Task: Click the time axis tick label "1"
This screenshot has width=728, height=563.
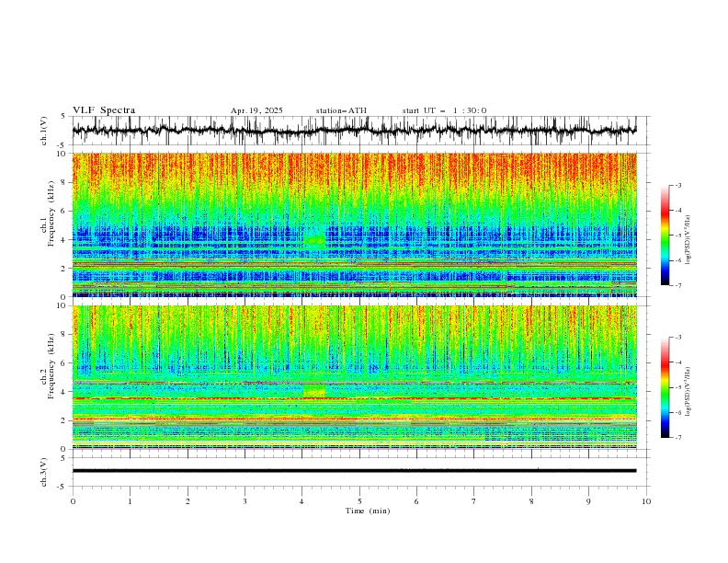Action: [x=130, y=501]
